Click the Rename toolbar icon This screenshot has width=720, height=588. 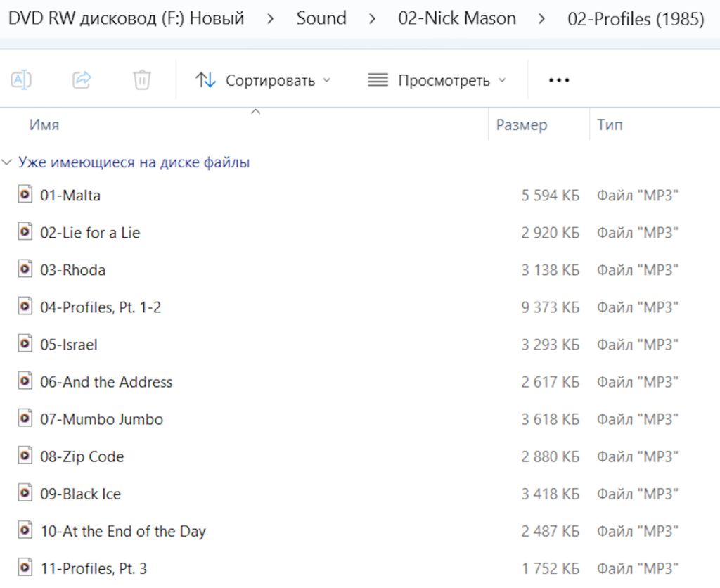pos(21,80)
